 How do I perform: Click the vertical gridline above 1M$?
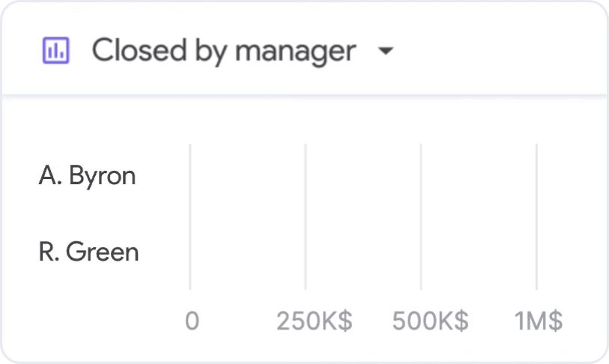tap(537, 216)
